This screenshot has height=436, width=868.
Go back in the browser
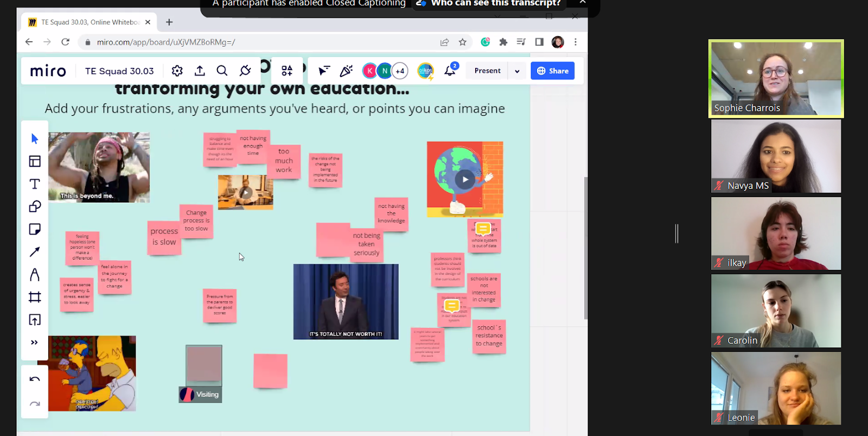click(29, 42)
